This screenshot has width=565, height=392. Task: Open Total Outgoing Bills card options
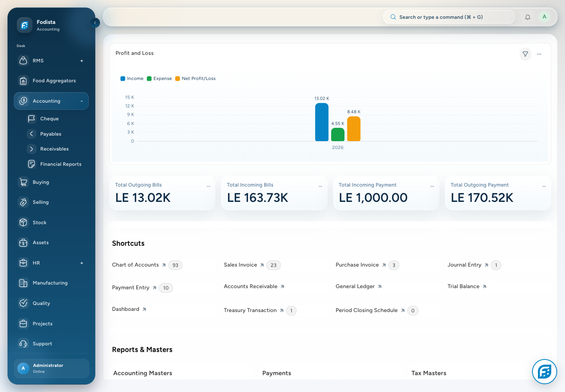pyautogui.click(x=208, y=186)
